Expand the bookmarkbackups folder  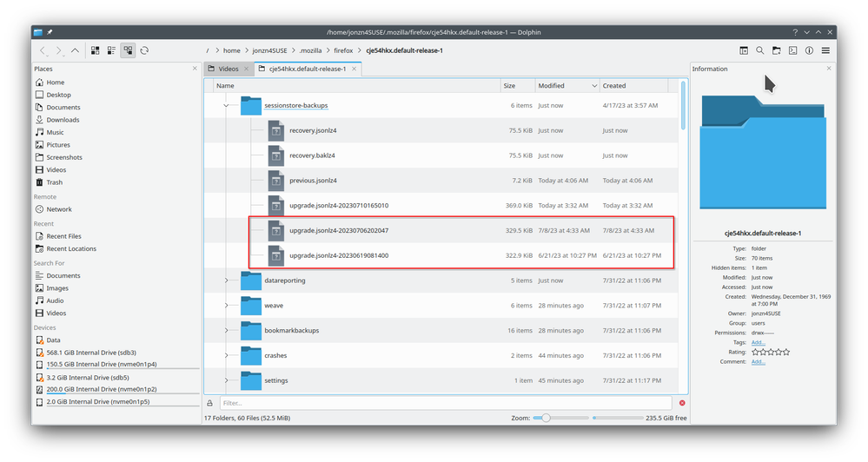(x=226, y=330)
